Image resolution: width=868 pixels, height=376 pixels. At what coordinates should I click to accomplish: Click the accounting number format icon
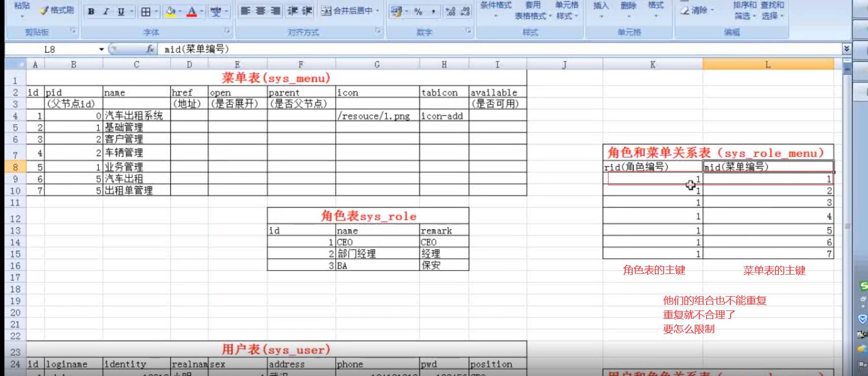[x=396, y=12]
